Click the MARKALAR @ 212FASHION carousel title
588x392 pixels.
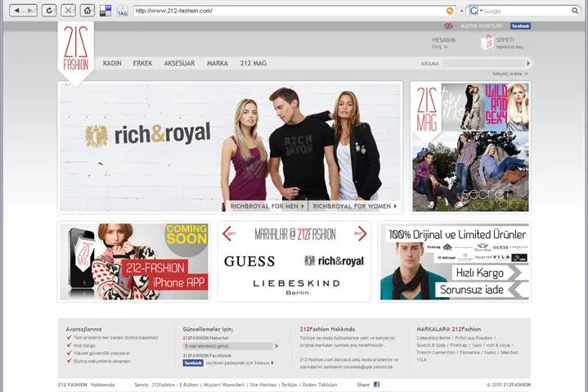point(295,234)
